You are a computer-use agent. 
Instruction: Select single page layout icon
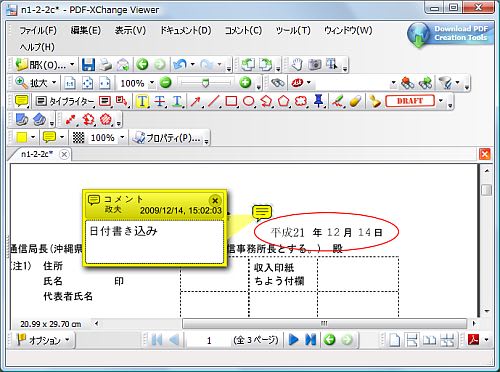(394, 340)
